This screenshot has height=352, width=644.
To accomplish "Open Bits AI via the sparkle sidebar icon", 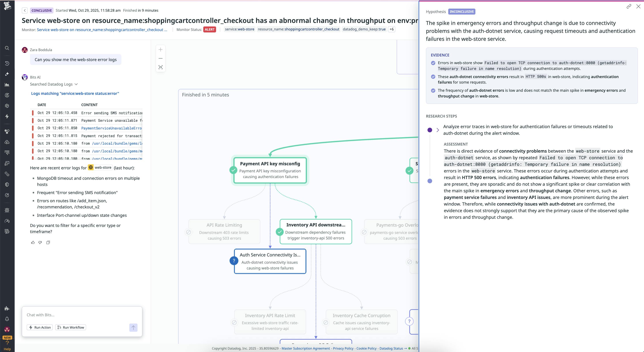I will [7, 74].
